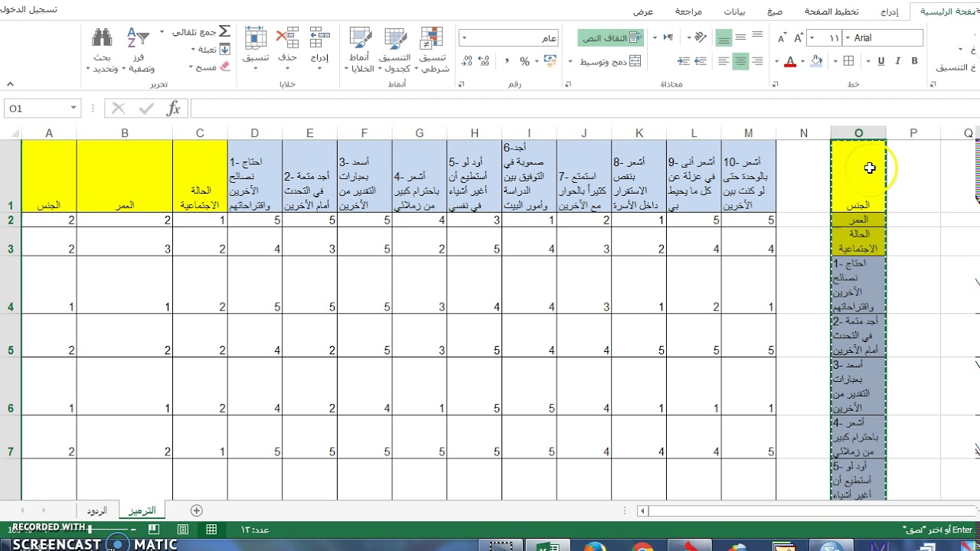Click the Decrease Font Size icon
980x551 pixels.
(x=781, y=37)
